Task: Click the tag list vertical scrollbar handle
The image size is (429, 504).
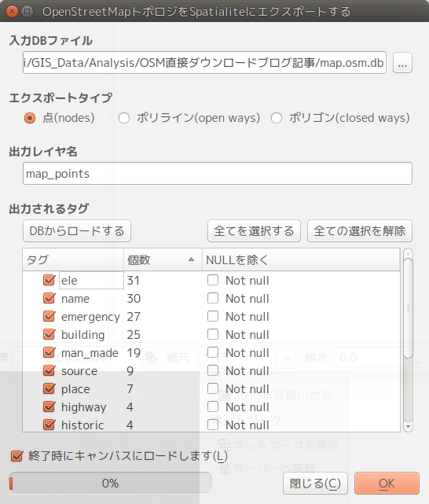Action: (x=408, y=308)
